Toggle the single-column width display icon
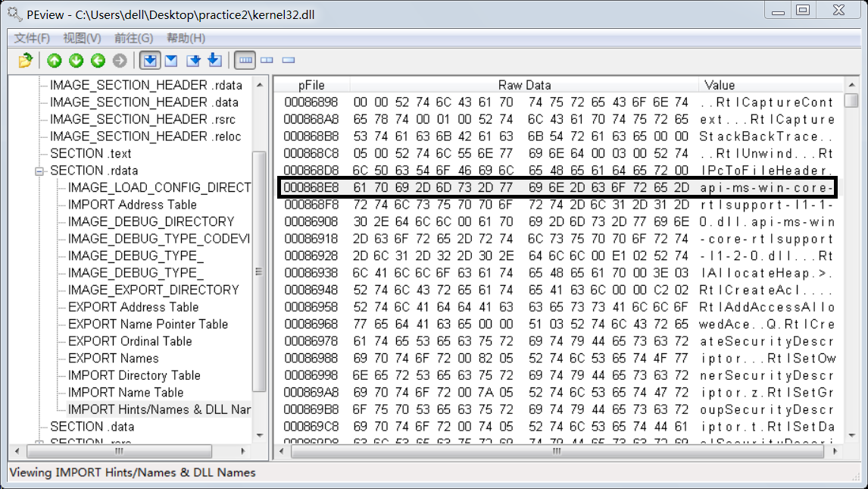 point(289,61)
